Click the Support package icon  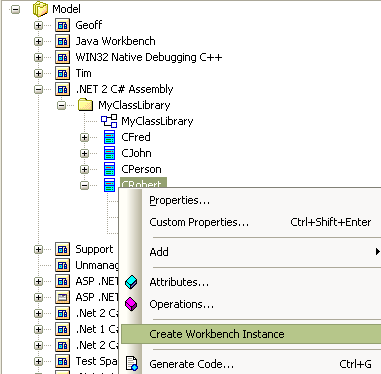coord(62,249)
